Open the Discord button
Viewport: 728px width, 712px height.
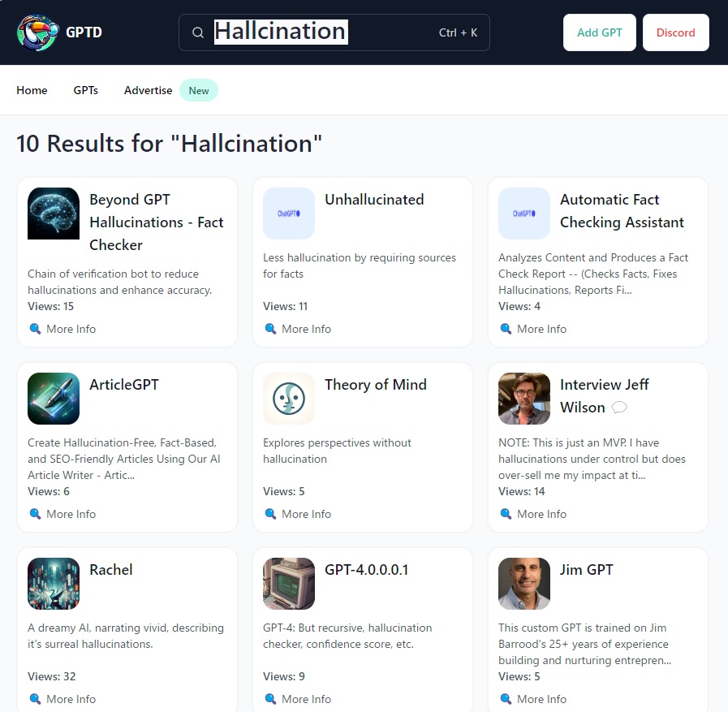tap(675, 32)
